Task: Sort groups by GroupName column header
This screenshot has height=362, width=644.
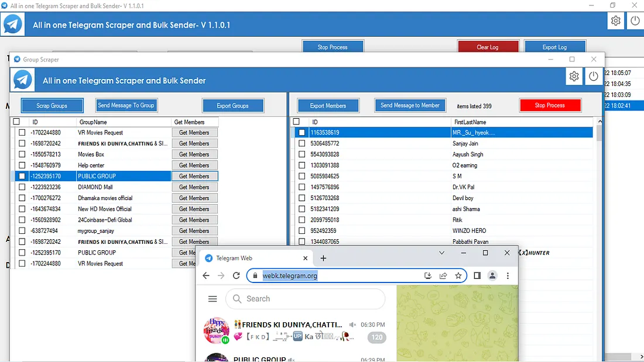Action: [x=124, y=122]
